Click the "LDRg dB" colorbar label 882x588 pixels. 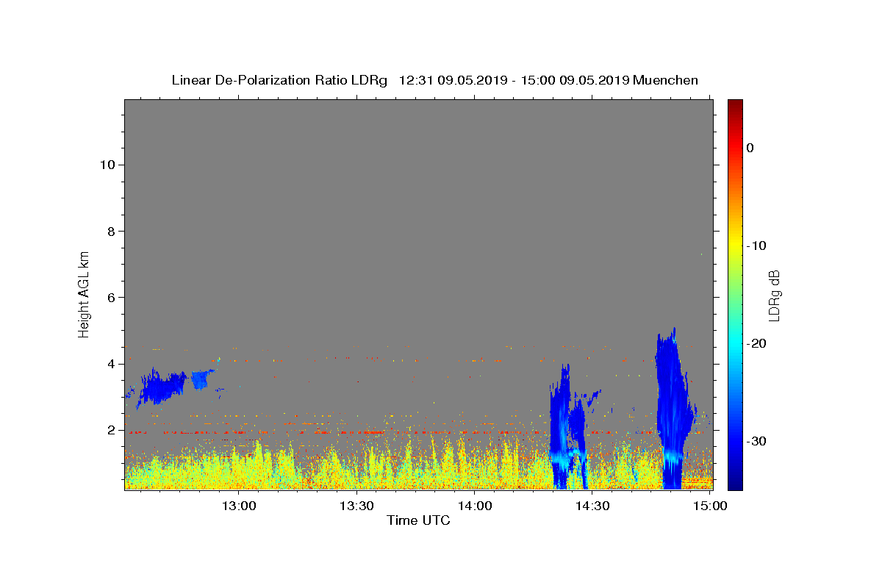tap(774, 295)
